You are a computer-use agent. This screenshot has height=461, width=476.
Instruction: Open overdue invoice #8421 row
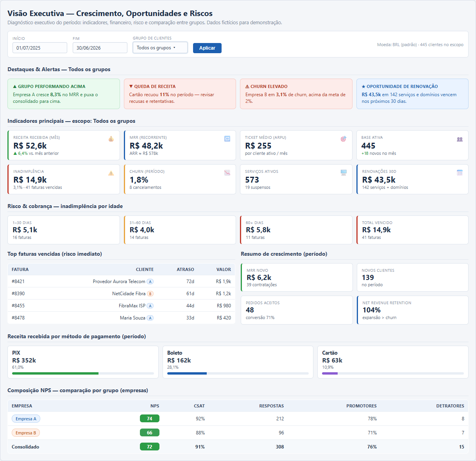pos(121,282)
